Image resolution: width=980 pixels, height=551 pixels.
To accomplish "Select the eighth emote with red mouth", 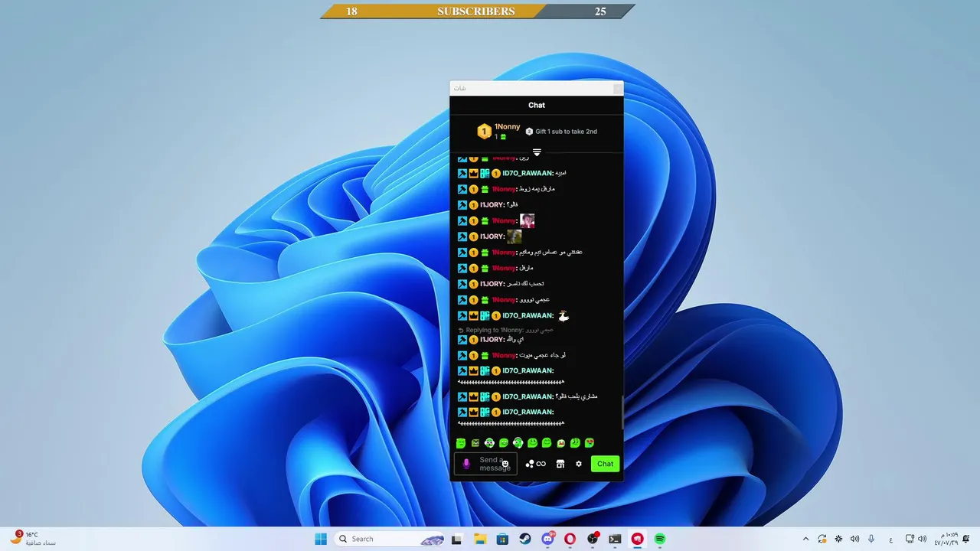I will pyautogui.click(x=561, y=443).
